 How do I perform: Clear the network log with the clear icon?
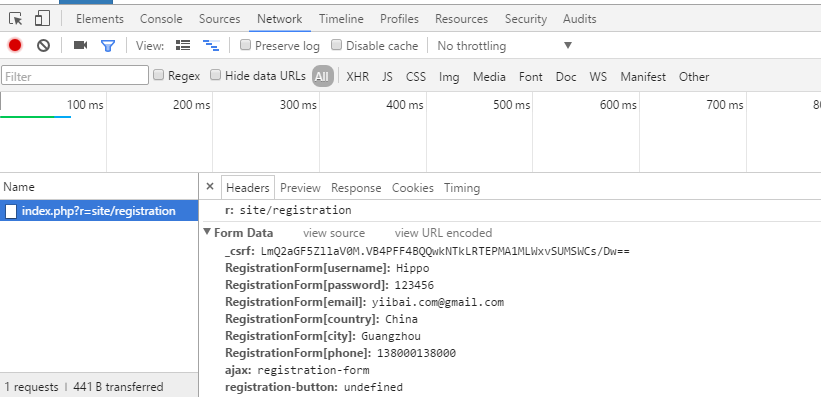tap(43, 46)
